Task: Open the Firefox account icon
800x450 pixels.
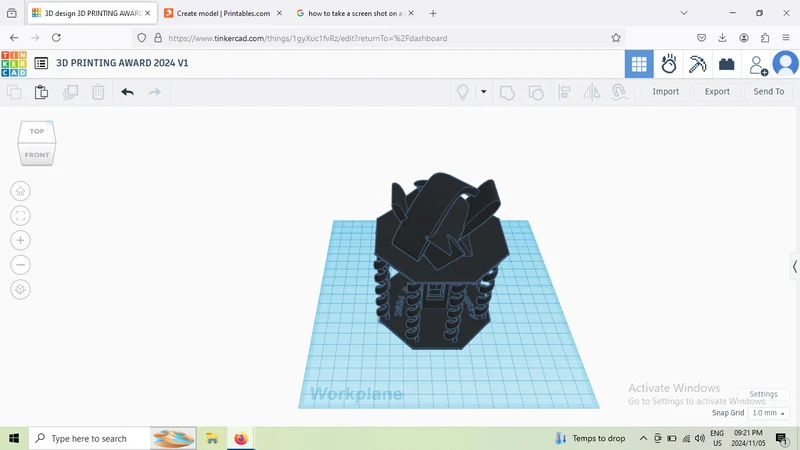Action: coord(744,38)
